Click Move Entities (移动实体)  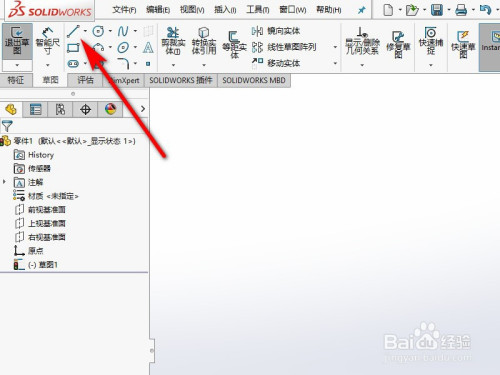[x=276, y=63]
